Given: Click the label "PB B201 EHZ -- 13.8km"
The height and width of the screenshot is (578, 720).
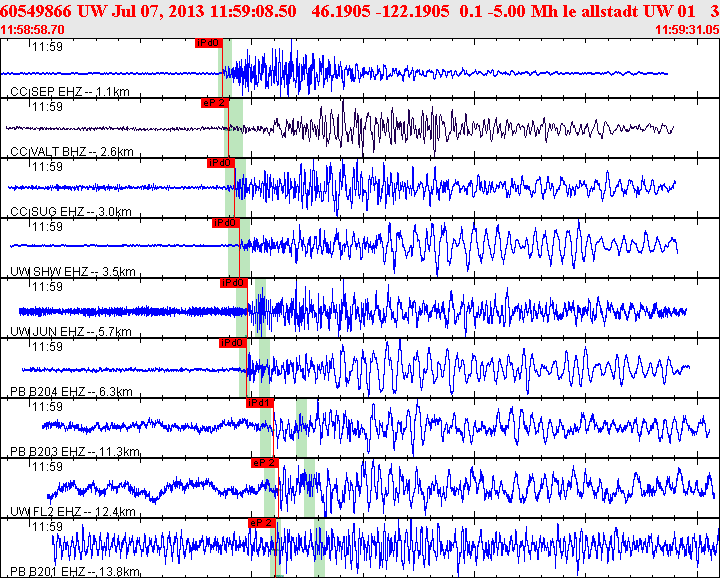Looking at the screenshot, I should click(x=74, y=572).
